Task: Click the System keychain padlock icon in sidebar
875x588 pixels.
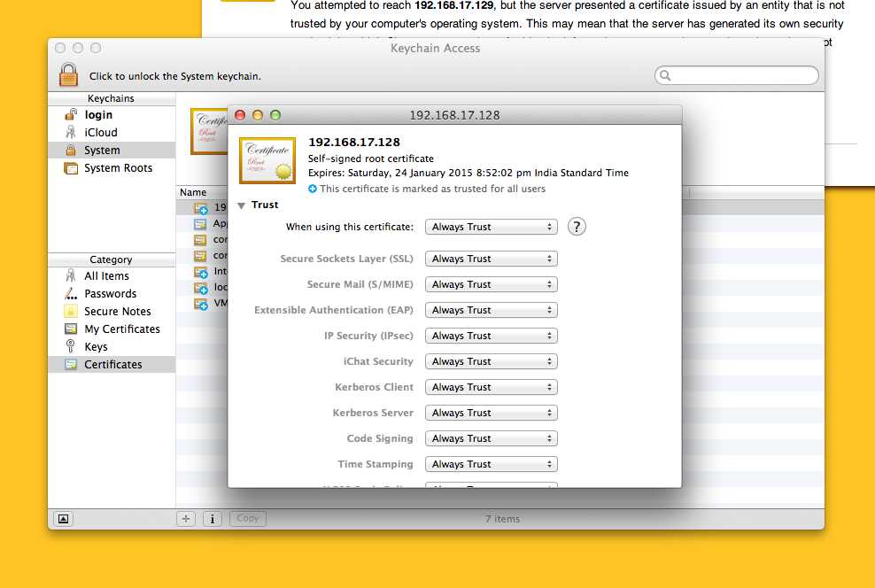Action: 71,150
